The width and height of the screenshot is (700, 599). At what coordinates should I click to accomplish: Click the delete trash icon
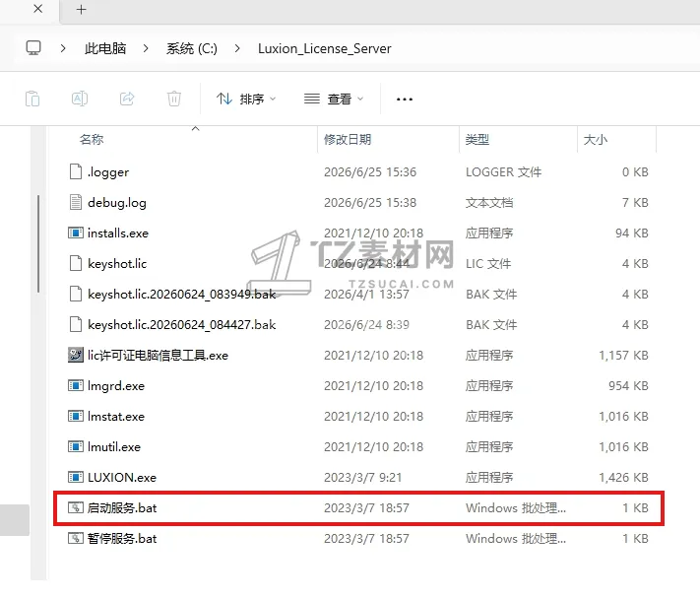click(x=174, y=99)
